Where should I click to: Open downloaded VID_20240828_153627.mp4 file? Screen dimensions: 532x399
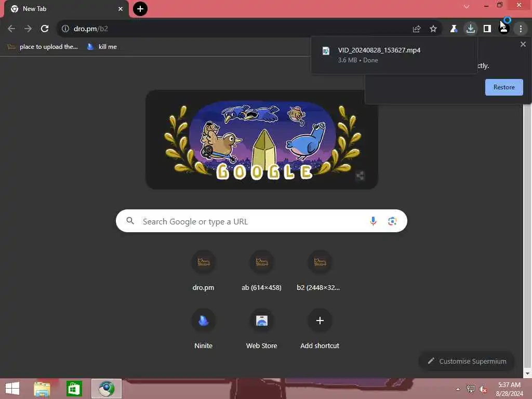pos(394,55)
